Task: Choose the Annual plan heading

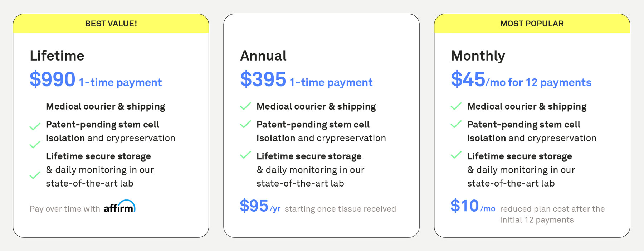Action: click(263, 56)
